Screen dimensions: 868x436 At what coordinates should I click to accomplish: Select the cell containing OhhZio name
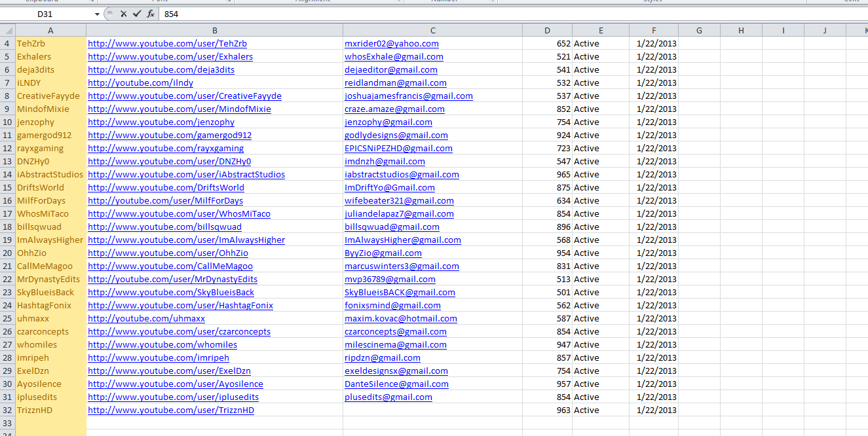[x=51, y=253]
